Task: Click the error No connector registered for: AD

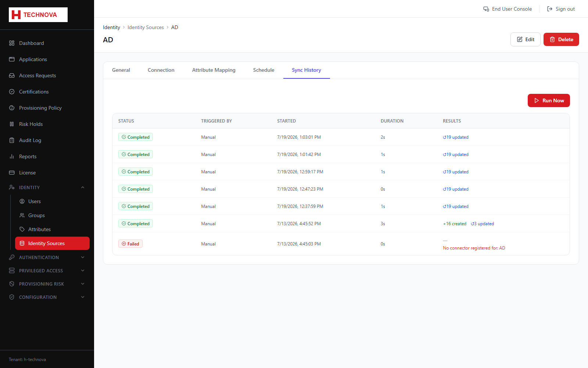Action: (x=474, y=248)
